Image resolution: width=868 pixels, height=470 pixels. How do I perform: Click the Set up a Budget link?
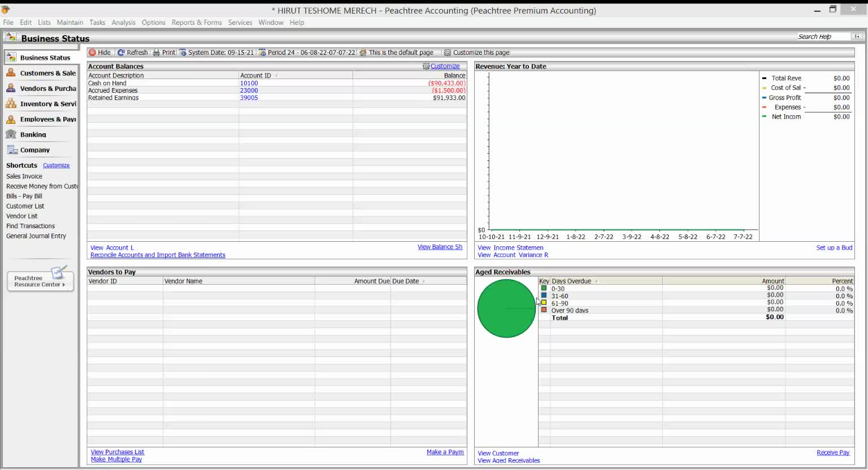(x=834, y=247)
